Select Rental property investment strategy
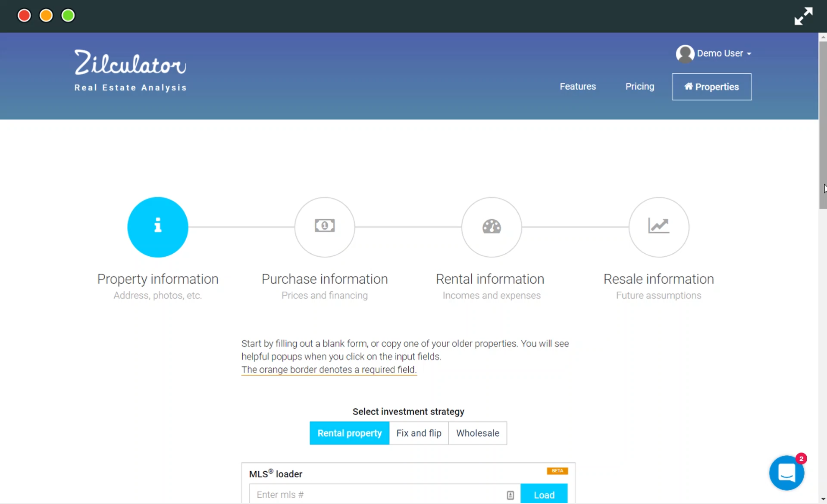This screenshot has width=827, height=504. click(x=349, y=433)
